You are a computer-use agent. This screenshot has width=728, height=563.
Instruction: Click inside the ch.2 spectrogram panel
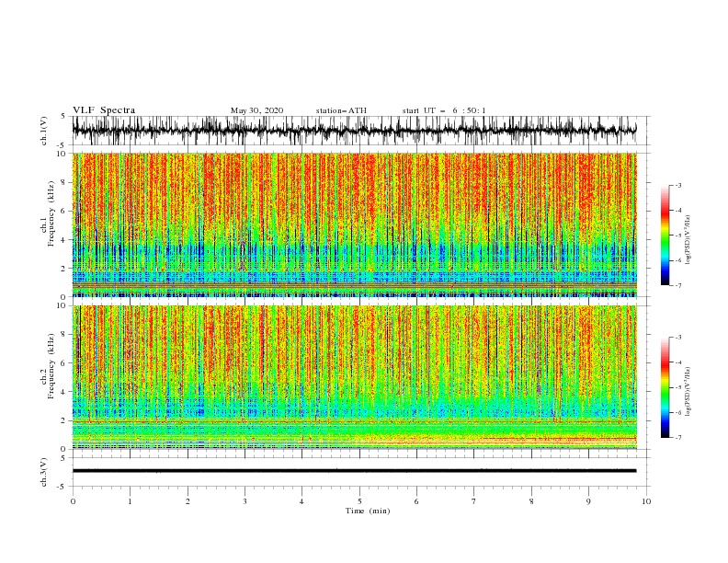point(354,377)
